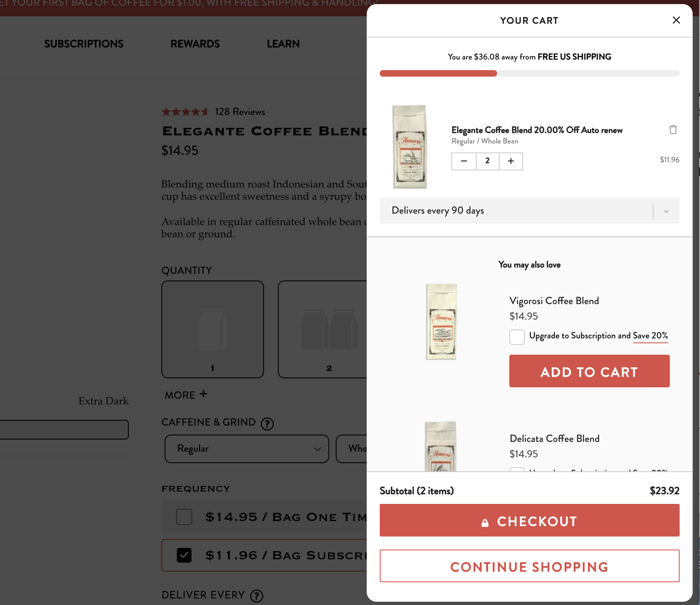Screen dimensions: 700x605
Task: Increase Elegante quantity with plus button
Action: point(511,161)
